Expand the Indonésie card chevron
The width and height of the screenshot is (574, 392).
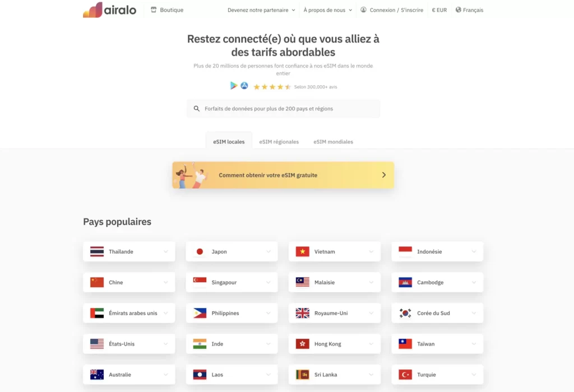474,251
